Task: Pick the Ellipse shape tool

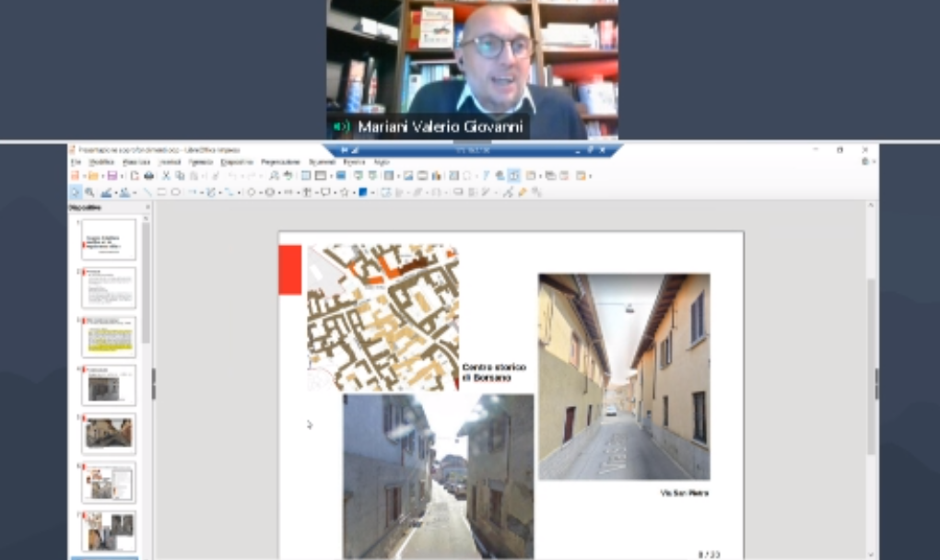Action: (175, 192)
